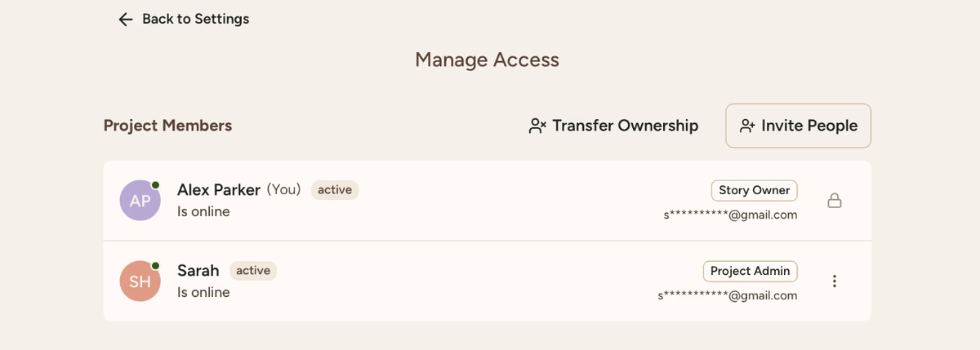Click the Story Owner role badge

pyautogui.click(x=754, y=190)
